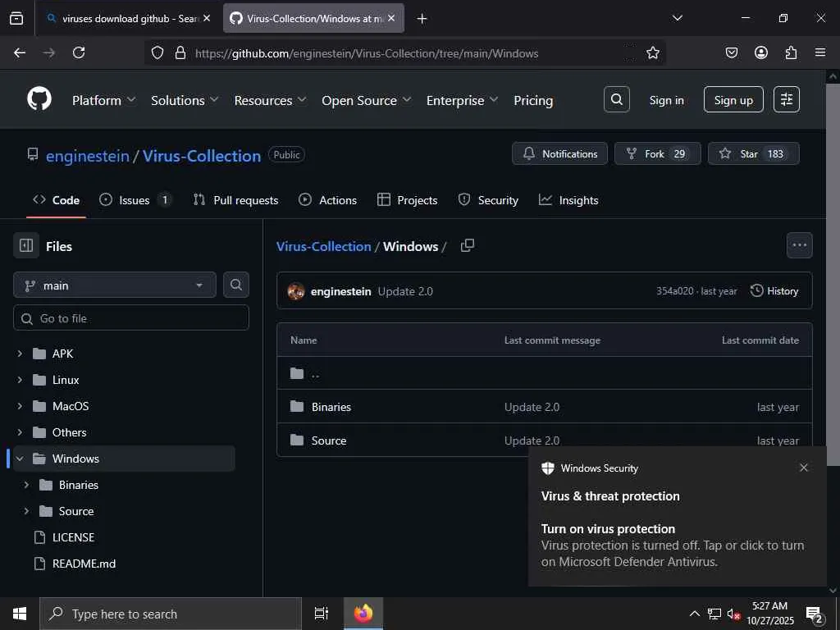Click the Sign up button
The image size is (840, 630).
733,99
